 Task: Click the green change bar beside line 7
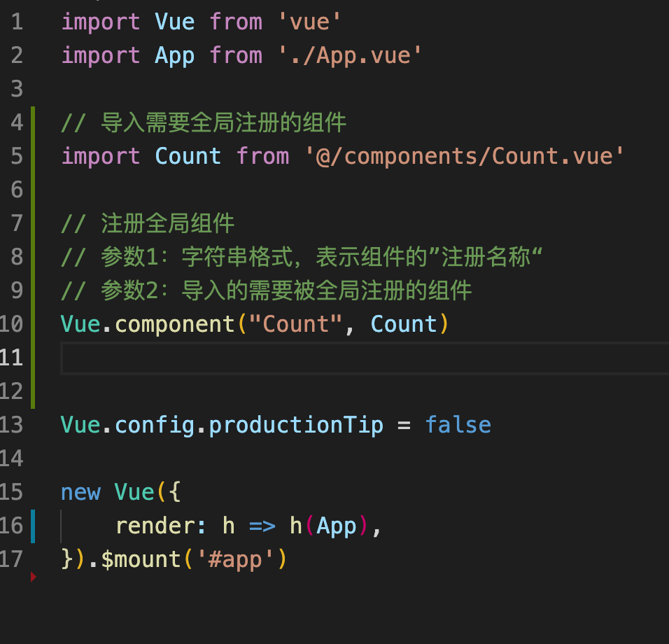tap(33, 223)
